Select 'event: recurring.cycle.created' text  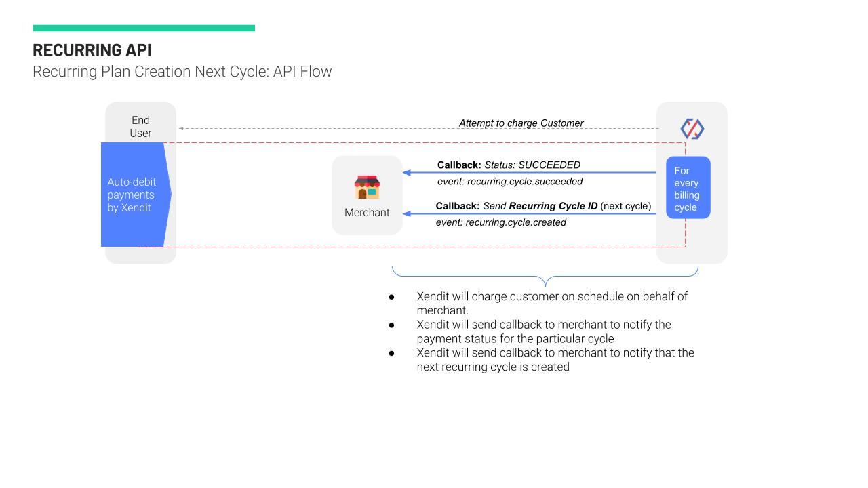coord(501,222)
